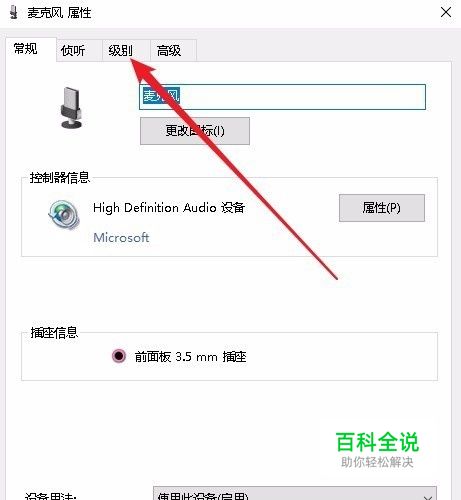Image resolution: width=461 pixels, height=500 pixels.
Task: Click the High Definition Audio 设备 text
Action: [x=169, y=208]
